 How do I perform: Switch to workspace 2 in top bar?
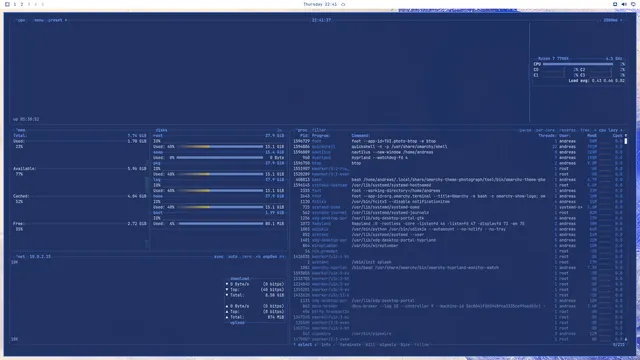22,4
